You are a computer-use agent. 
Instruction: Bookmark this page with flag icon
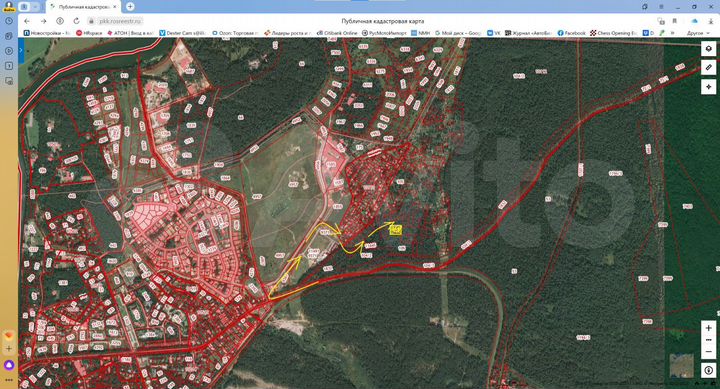675,21
